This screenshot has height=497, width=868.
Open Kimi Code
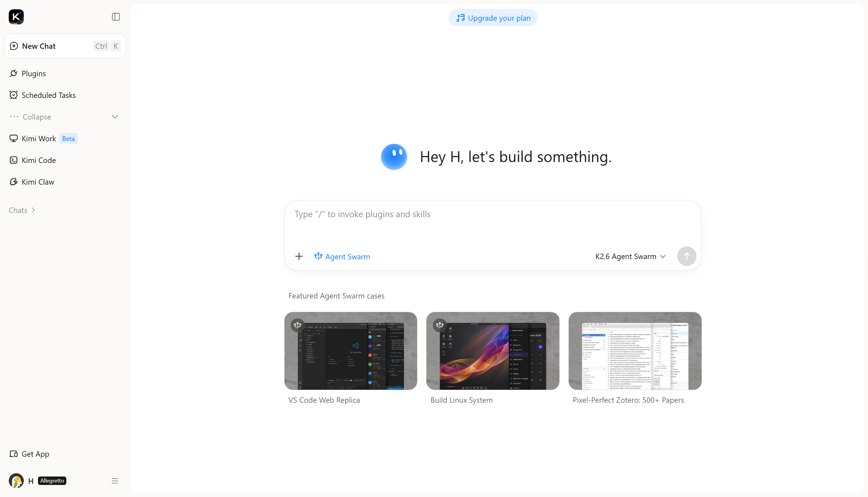65,160
